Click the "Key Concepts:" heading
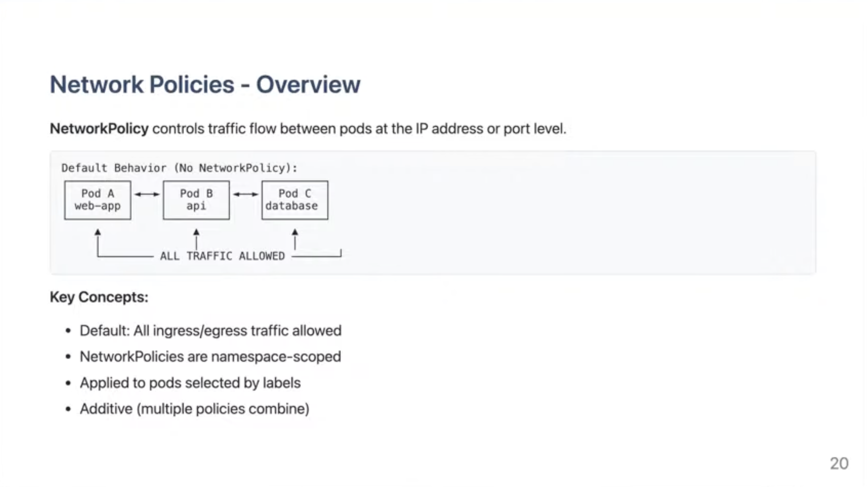This screenshot has width=868, height=487. pos(99,297)
